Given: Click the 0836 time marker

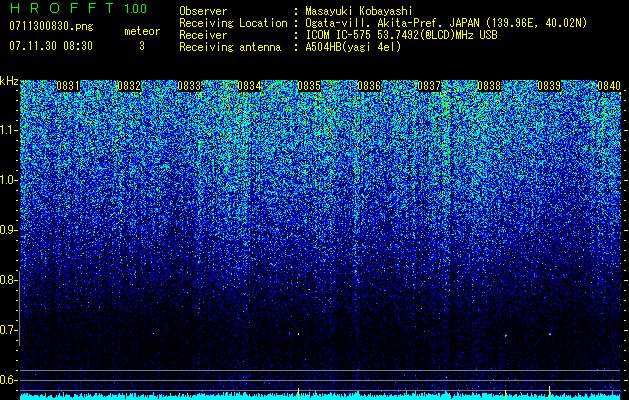Looking at the screenshot, I should click(369, 86).
